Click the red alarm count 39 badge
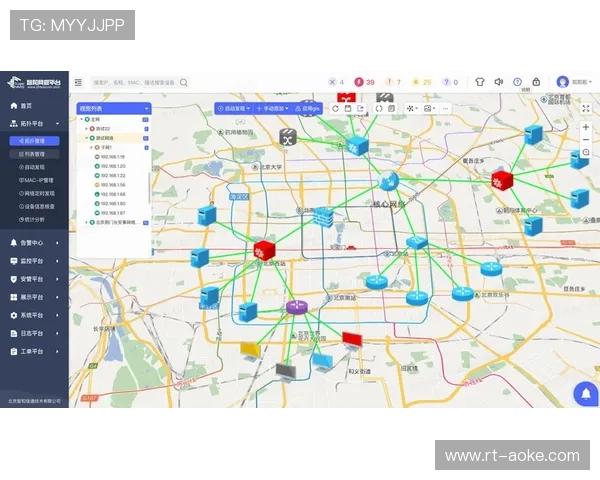Image resolution: width=600 pixels, height=480 pixels. (365, 82)
